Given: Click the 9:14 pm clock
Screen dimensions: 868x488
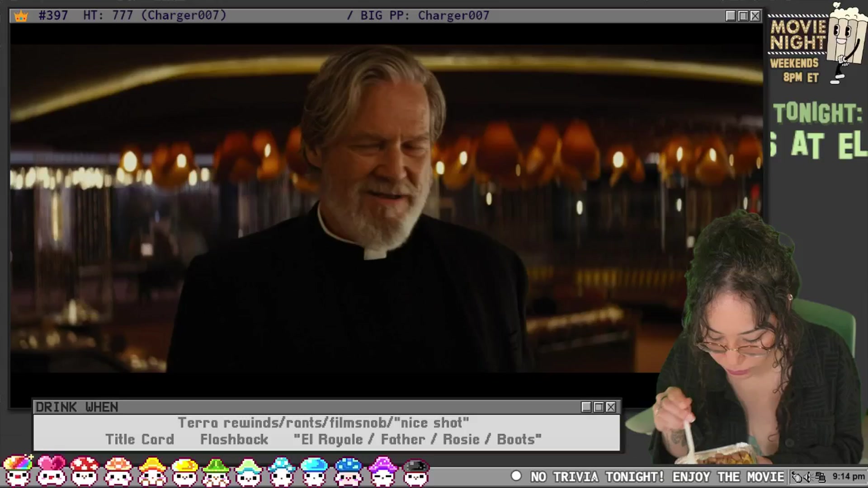Looking at the screenshot, I should click(848, 477).
